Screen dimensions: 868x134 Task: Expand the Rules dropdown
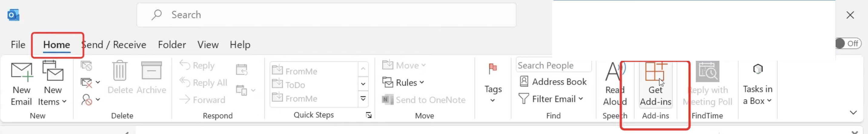403,82
